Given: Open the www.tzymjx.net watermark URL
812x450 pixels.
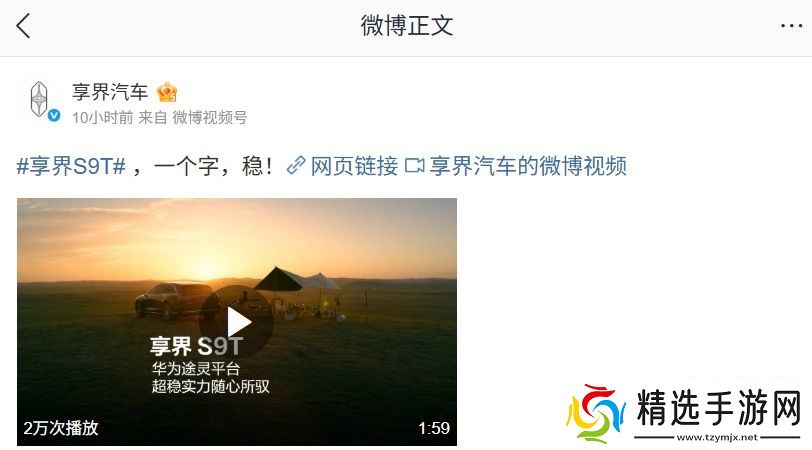Looking at the screenshot, I should pos(717,438).
